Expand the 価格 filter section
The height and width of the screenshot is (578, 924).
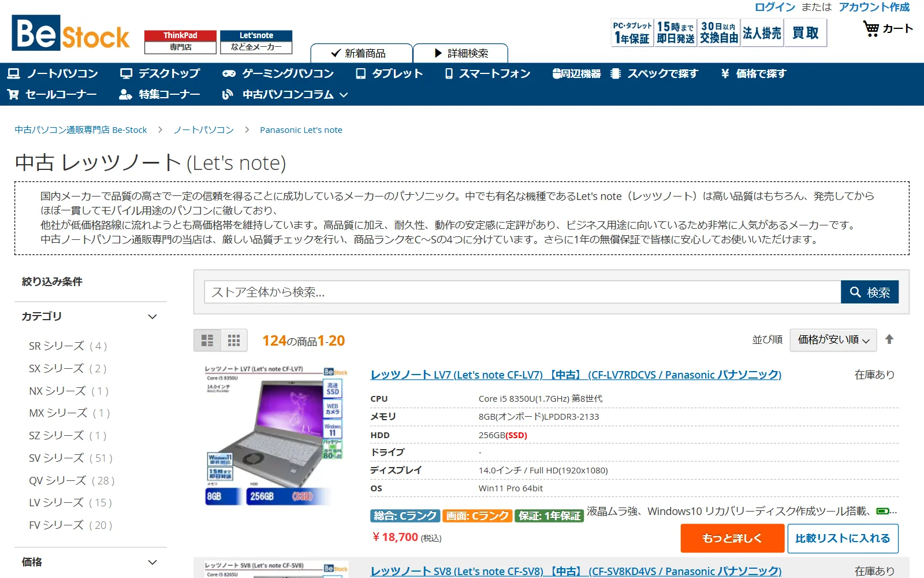[x=90, y=562]
